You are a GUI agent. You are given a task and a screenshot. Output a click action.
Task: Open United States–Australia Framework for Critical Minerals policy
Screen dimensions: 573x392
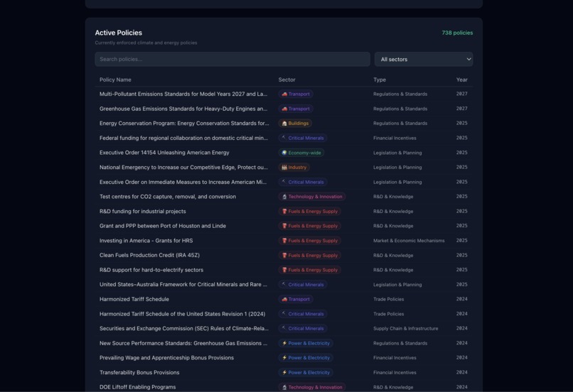[183, 284]
